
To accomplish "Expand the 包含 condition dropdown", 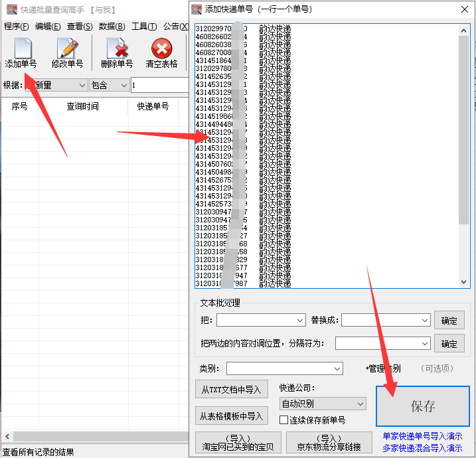I will tap(123, 85).
